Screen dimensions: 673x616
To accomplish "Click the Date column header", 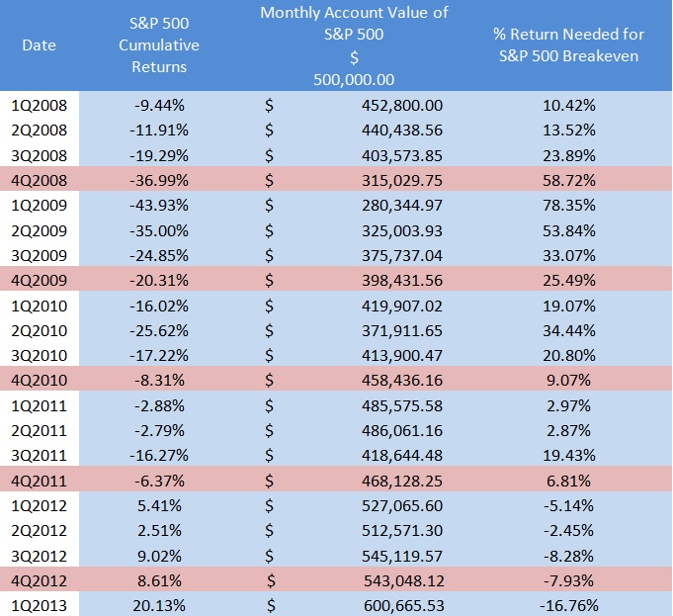I will [39, 45].
